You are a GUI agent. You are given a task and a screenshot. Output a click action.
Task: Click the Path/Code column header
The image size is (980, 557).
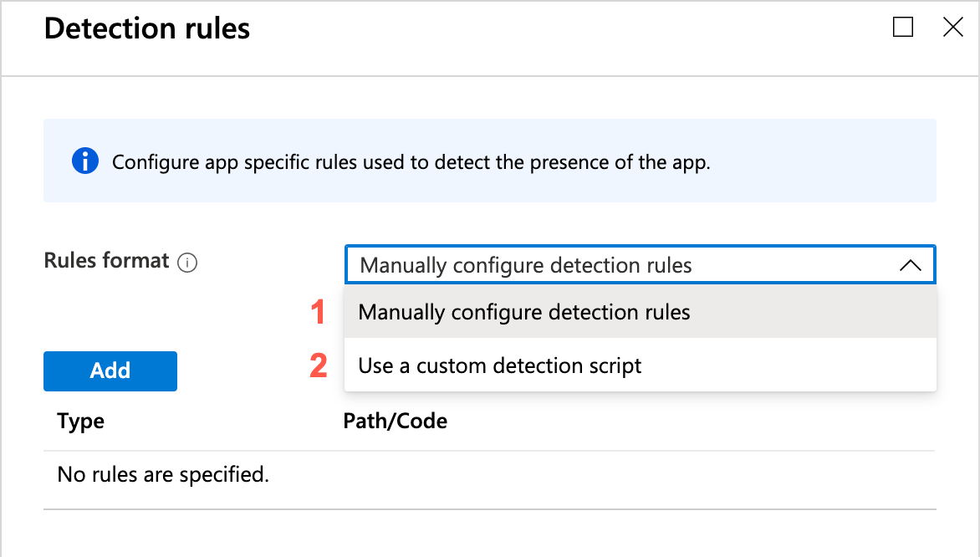point(395,422)
